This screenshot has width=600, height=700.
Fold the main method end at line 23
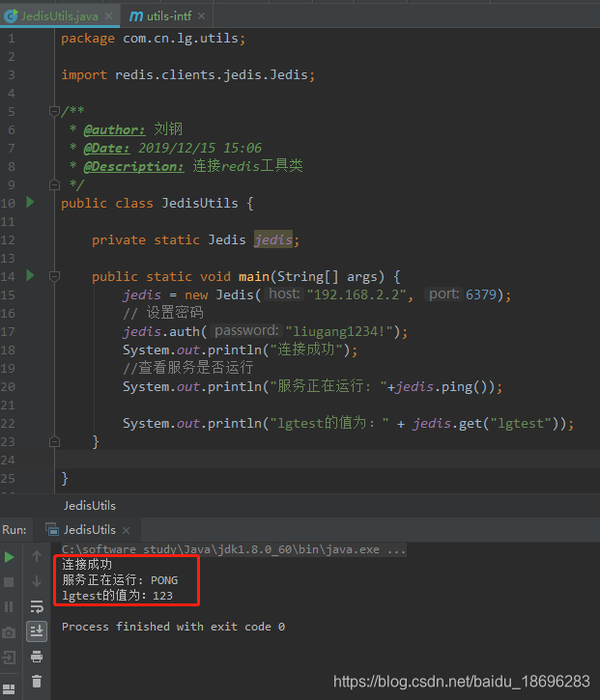click(54, 441)
